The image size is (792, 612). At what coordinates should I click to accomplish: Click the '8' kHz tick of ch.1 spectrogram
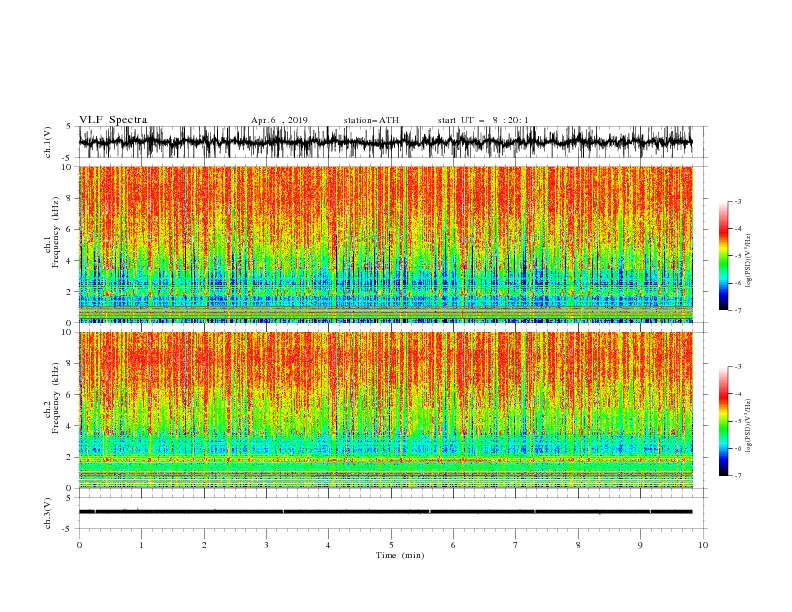70,198
